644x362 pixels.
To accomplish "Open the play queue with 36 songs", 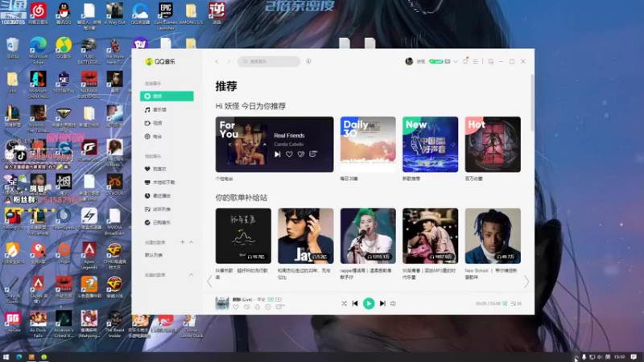I will (x=516, y=303).
